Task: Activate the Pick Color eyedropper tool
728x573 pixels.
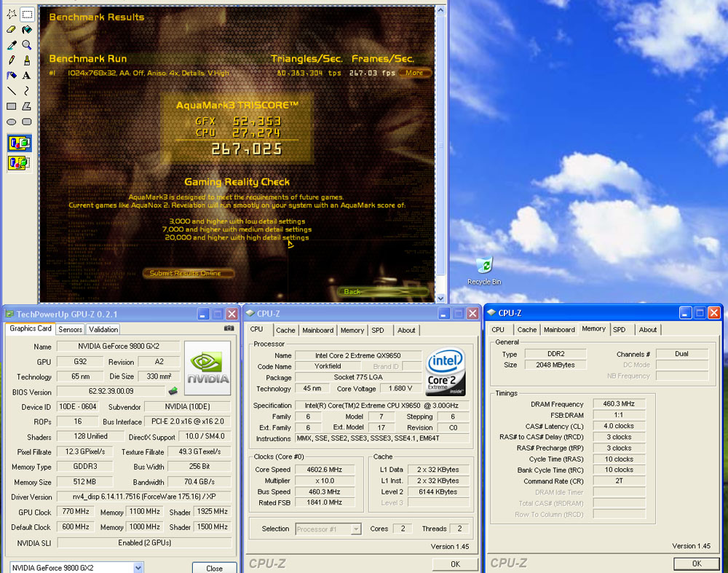Action: 12,44
